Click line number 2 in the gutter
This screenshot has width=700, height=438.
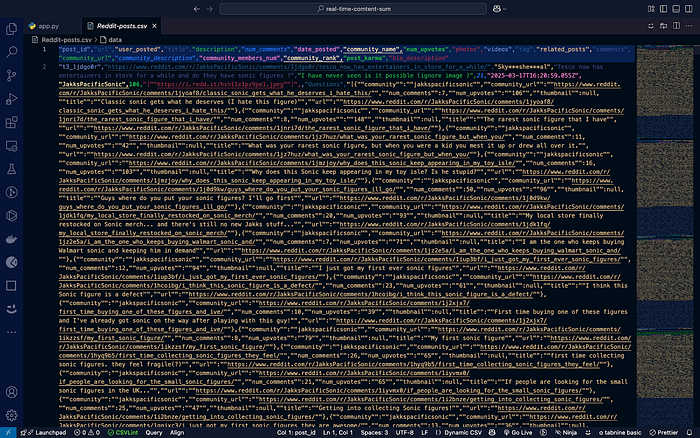44,67
